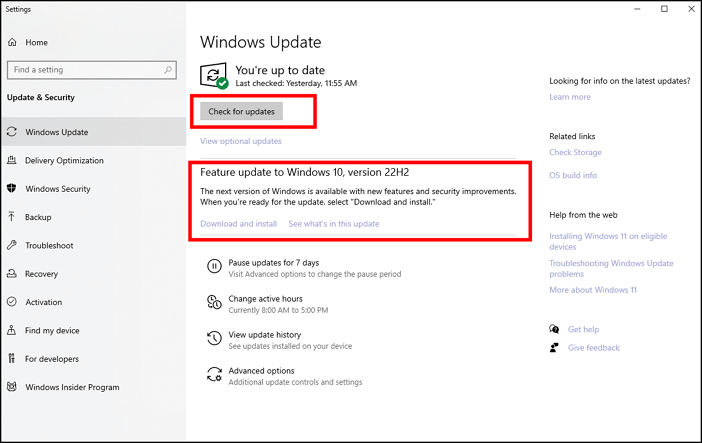Screen dimensions: 702x443
Task: Click the Windows Security shield icon
Action: pos(12,188)
